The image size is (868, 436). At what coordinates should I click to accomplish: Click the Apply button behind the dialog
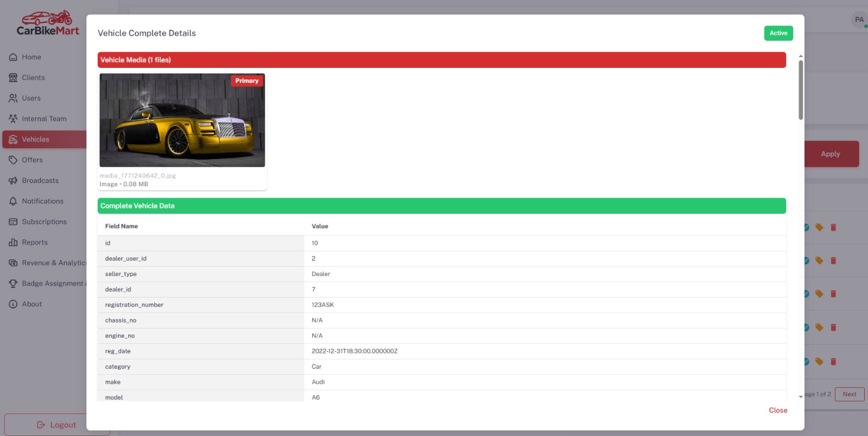click(831, 154)
